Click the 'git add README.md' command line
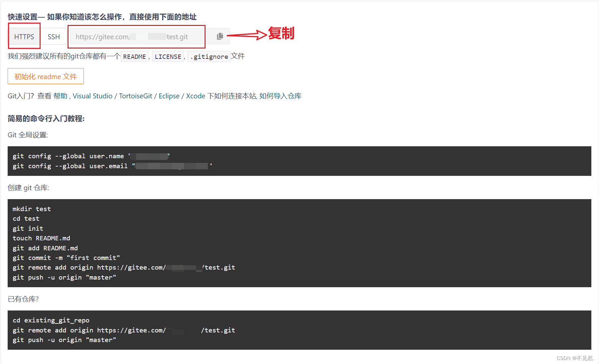Viewport: 599px width, 364px height. pyautogui.click(x=45, y=248)
